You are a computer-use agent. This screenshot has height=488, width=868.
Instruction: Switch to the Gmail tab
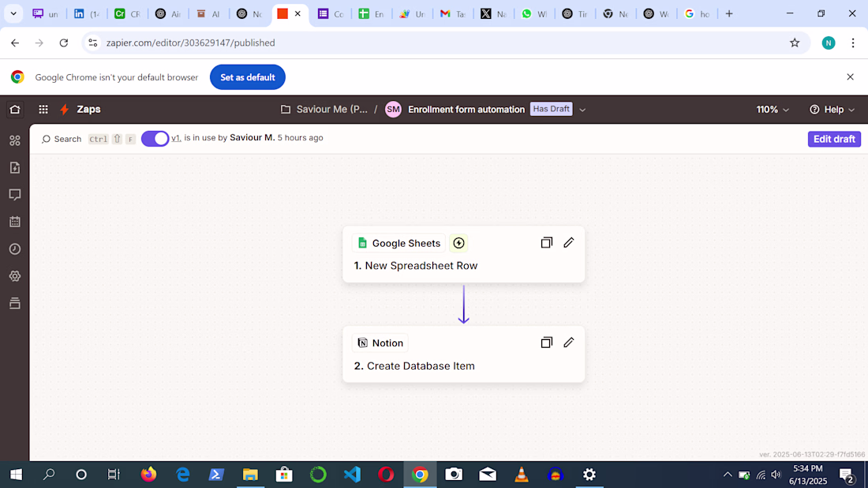tap(452, 14)
